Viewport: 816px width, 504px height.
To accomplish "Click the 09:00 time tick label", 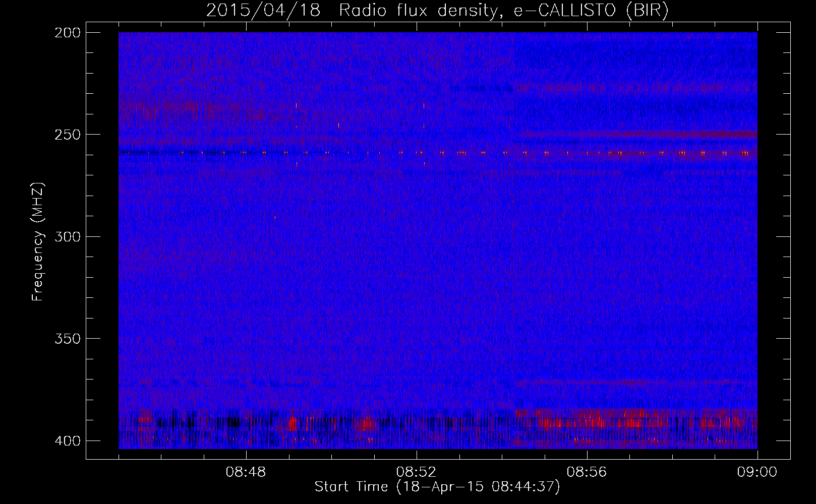I will (757, 472).
